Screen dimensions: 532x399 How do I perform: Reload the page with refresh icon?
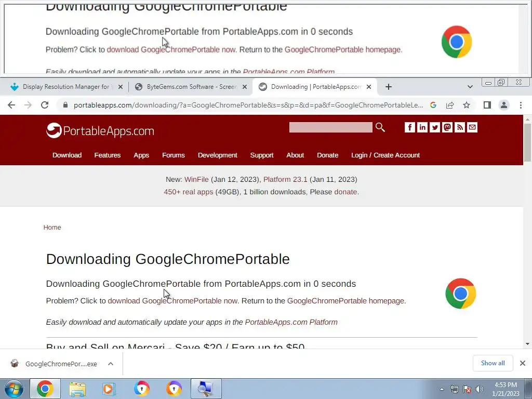click(45, 105)
